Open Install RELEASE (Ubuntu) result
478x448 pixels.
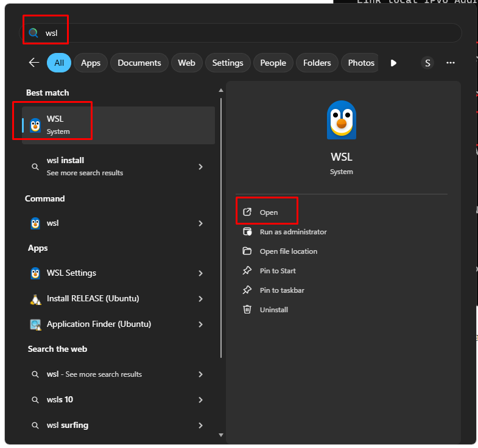click(x=118, y=298)
